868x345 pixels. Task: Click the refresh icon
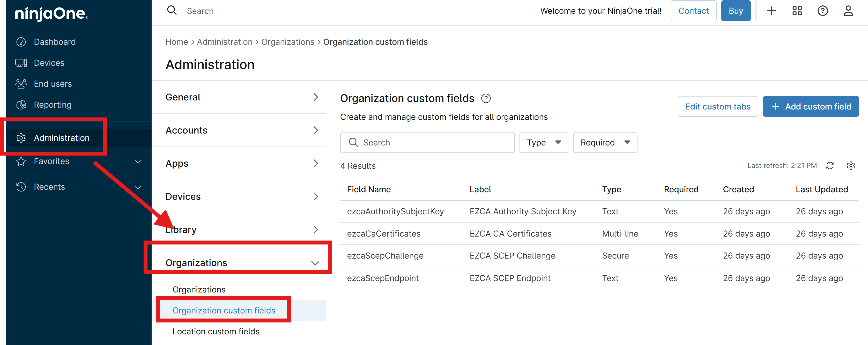[830, 166]
